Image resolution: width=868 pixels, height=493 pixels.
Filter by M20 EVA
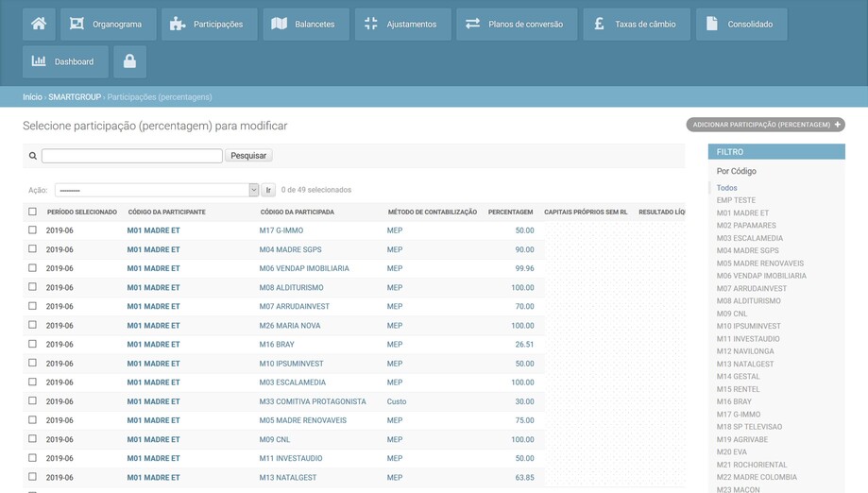point(732,452)
